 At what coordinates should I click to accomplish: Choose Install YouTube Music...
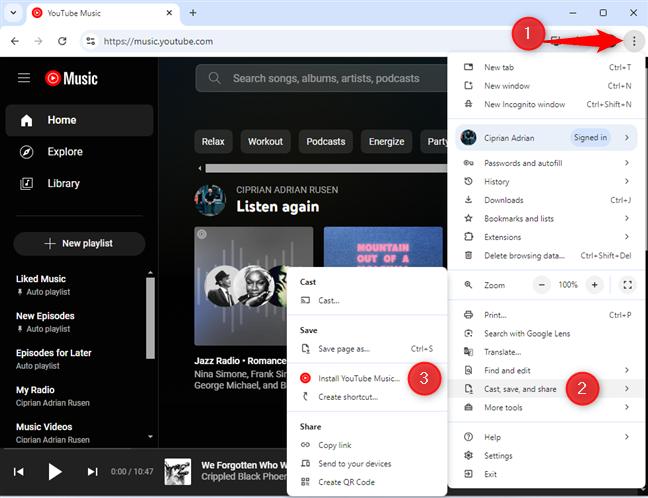click(x=367, y=379)
